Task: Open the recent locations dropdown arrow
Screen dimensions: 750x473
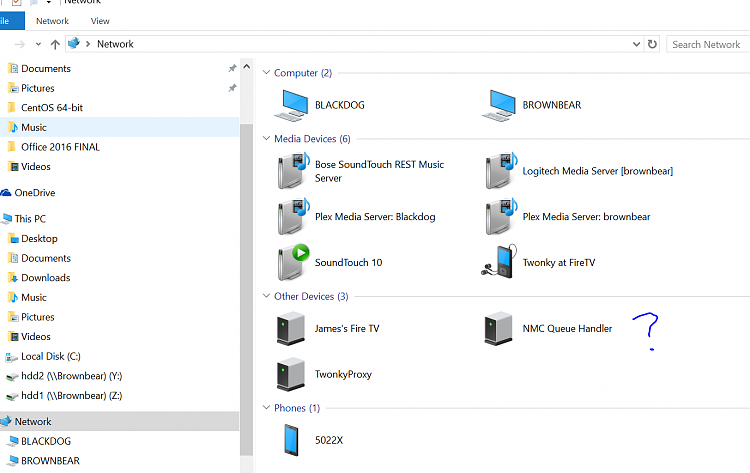Action: click(x=38, y=44)
